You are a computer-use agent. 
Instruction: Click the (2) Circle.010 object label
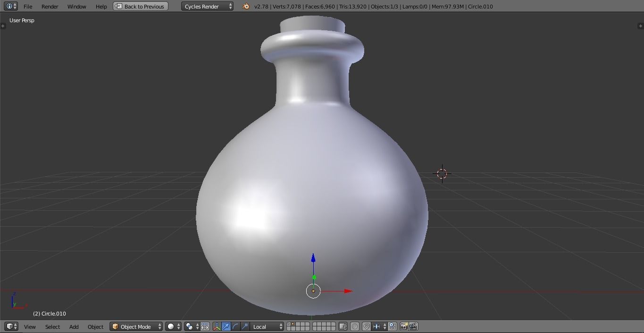[50, 314]
